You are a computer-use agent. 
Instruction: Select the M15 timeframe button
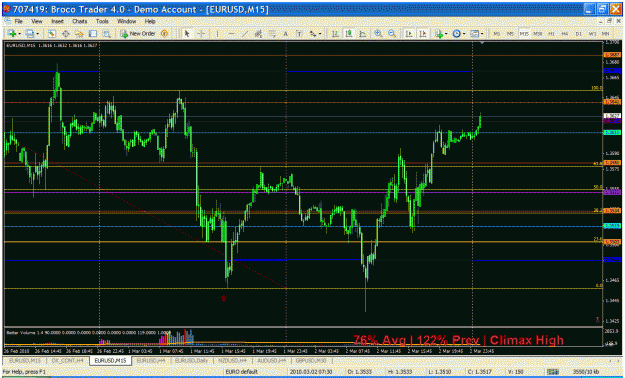coord(524,34)
